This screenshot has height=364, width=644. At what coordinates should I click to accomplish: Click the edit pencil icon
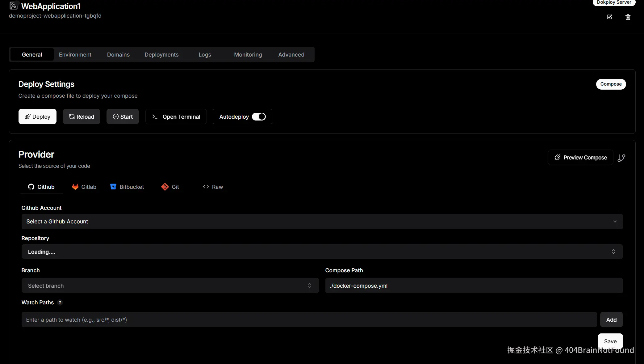pos(609,17)
